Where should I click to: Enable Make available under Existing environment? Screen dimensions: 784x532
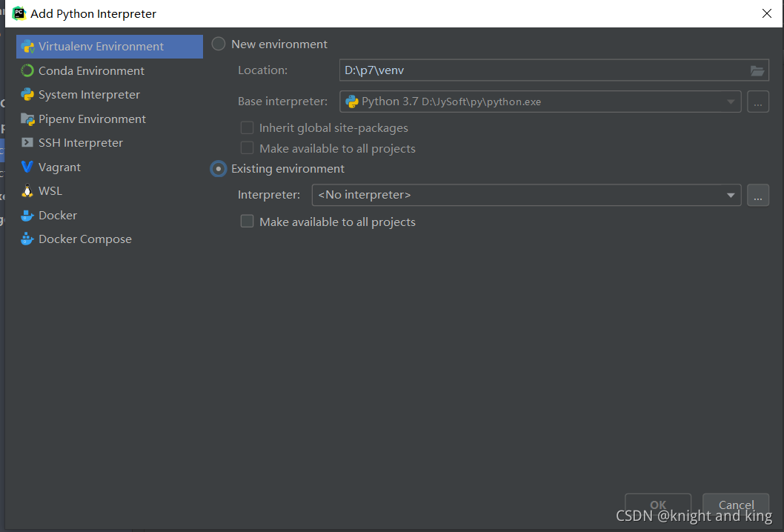(247, 222)
